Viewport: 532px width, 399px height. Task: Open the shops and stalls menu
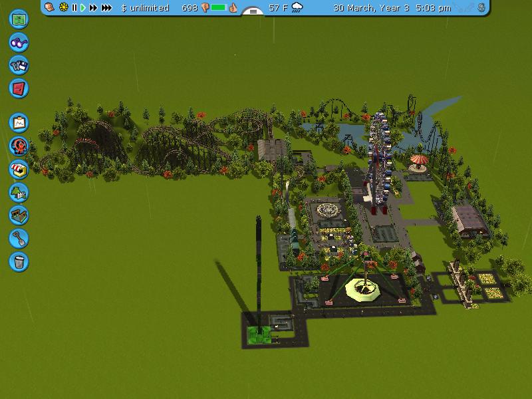19,170
